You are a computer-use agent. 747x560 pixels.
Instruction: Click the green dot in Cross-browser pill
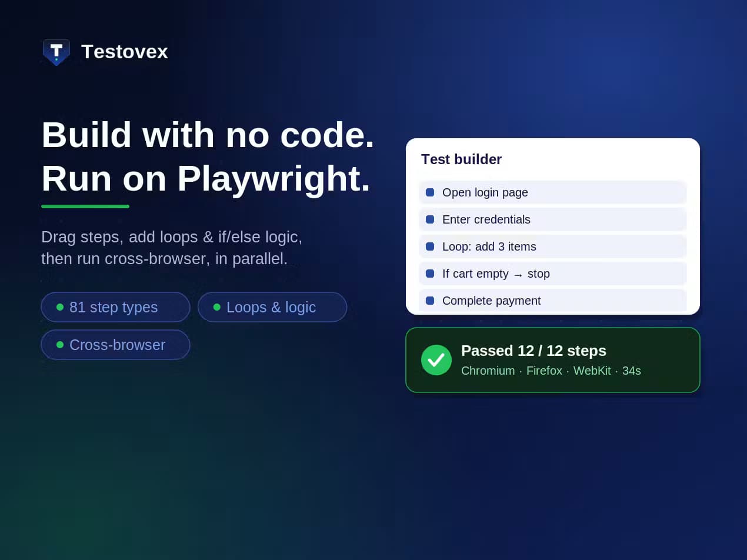click(60, 345)
